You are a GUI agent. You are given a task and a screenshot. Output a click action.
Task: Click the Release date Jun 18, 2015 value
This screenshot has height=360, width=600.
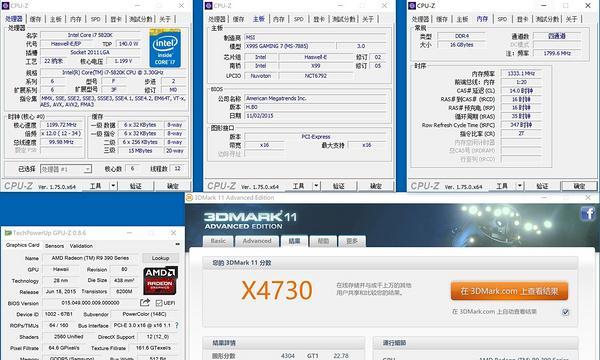(x=60, y=292)
